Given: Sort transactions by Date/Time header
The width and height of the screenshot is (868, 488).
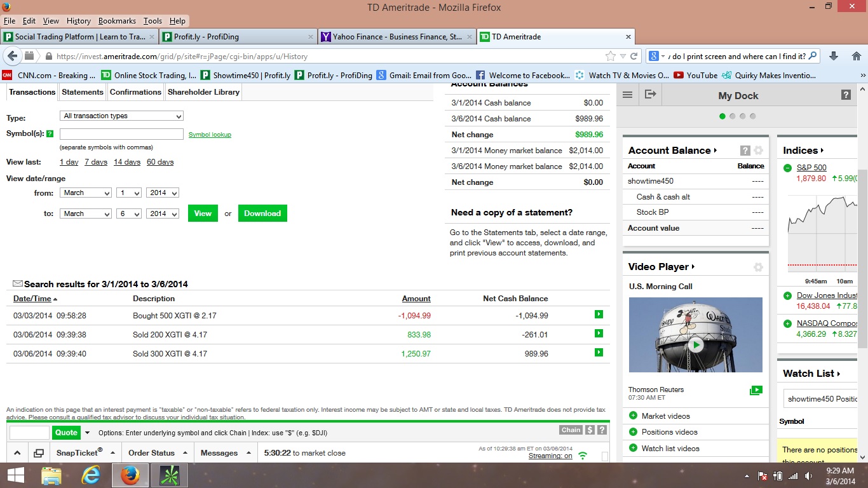Looking at the screenshot, I should [32, 299].
